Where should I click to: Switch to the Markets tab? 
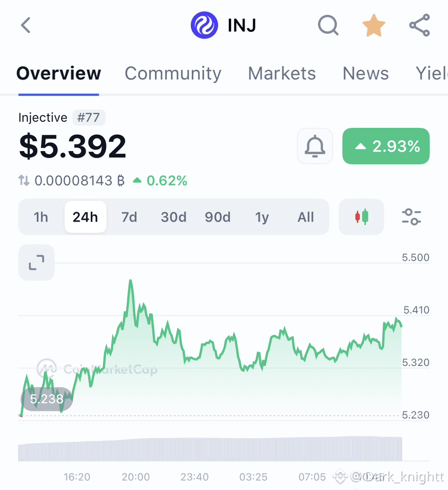pyautogui.click(x=282, y=73)
